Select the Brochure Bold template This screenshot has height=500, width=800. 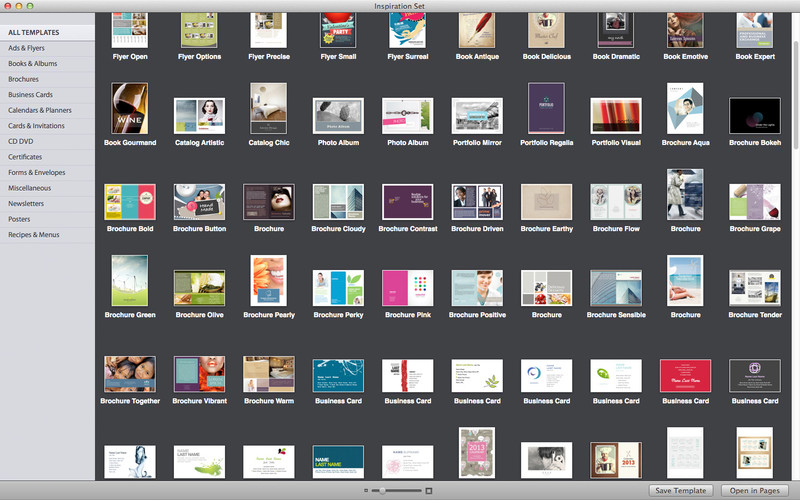click(x=130, y=201)
